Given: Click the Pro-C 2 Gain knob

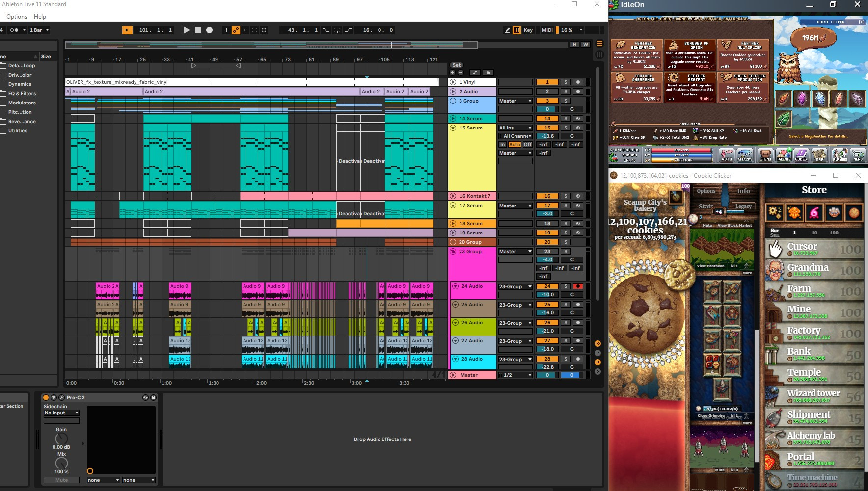Looking at the screenshot, I should pos(61,439).
